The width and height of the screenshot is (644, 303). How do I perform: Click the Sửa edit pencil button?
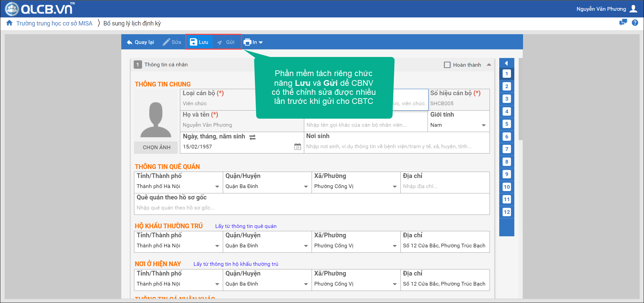point(172,42)
